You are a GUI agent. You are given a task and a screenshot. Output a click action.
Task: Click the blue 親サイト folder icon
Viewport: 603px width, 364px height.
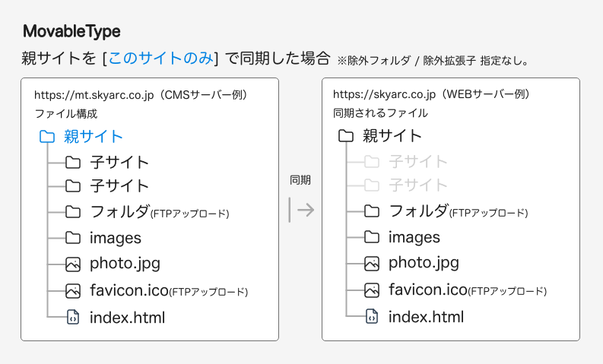pos(47,137)
